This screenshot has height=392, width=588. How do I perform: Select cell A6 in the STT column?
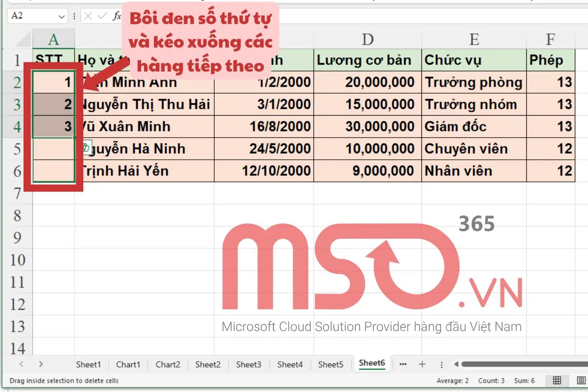click(53, 171)
